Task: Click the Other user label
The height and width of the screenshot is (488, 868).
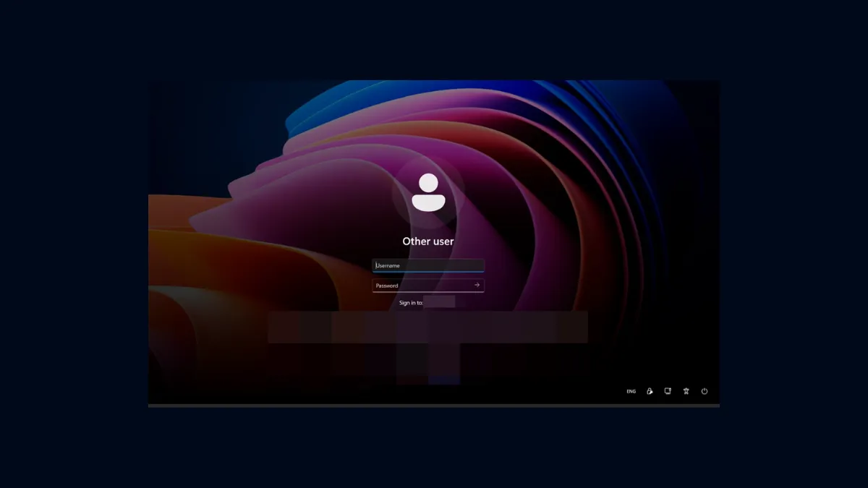Action: coord(427,241)
